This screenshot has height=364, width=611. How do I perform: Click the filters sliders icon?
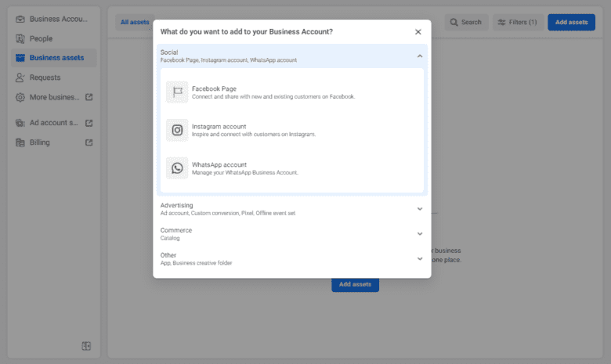click(502, 22)
